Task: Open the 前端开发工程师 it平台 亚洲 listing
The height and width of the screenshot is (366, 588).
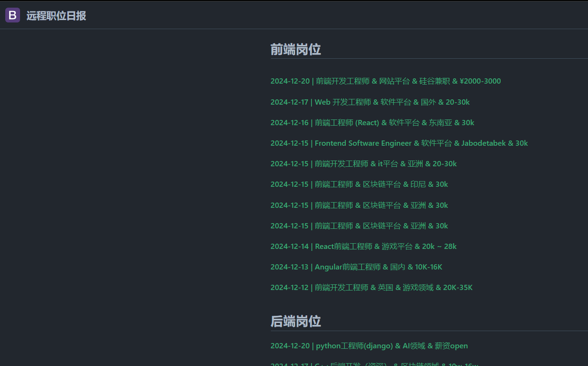Action: (363, 163)
